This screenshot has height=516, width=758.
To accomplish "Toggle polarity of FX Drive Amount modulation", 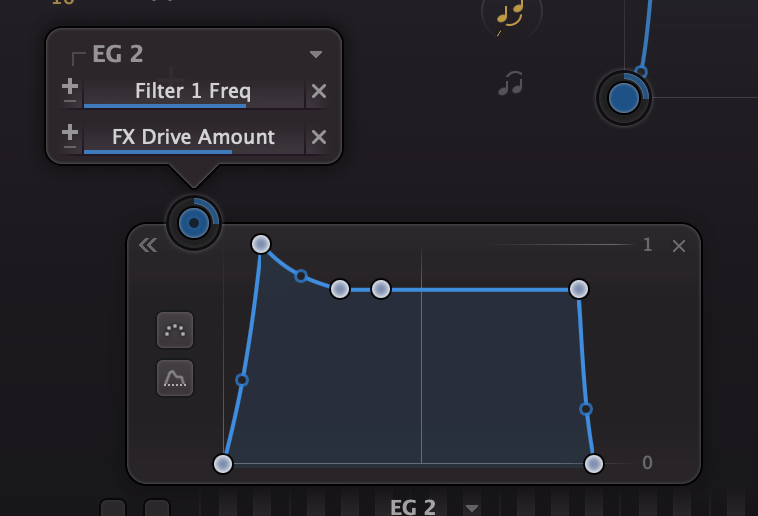I will [x=70, y=137].
